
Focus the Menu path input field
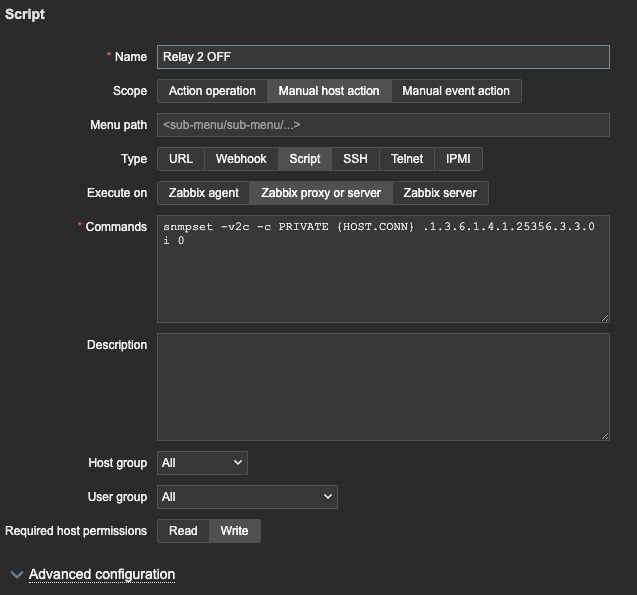click(x=383, y=125)
